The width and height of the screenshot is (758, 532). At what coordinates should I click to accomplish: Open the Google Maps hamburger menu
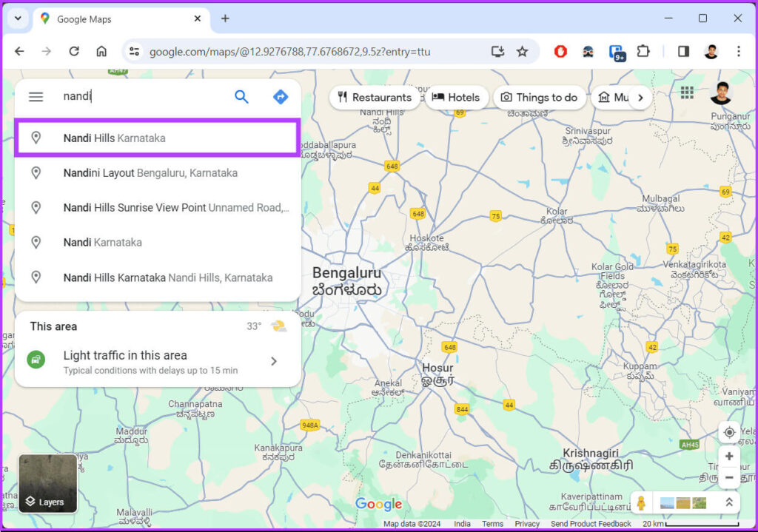tap(36, 96)
